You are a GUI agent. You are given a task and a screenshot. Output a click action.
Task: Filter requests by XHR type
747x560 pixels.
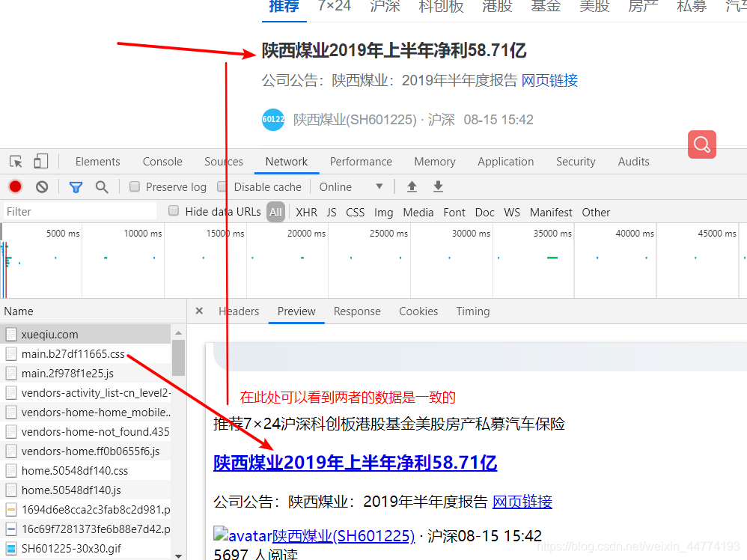point(306,212)
